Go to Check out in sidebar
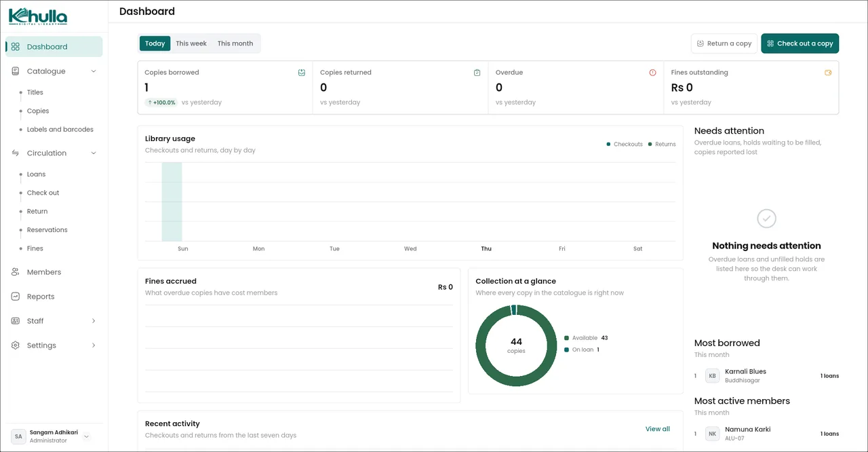This screenshot has height=452, width=868. pos(43,193)
